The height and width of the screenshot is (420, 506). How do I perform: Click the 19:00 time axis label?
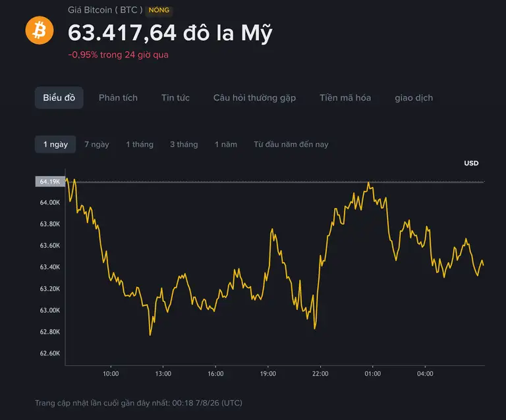tap(268, 373)
